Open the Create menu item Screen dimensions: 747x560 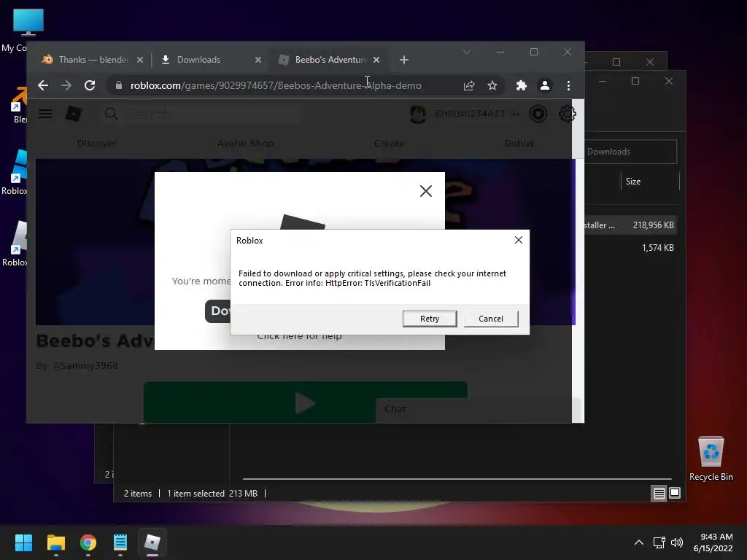[x=389, y=143]
